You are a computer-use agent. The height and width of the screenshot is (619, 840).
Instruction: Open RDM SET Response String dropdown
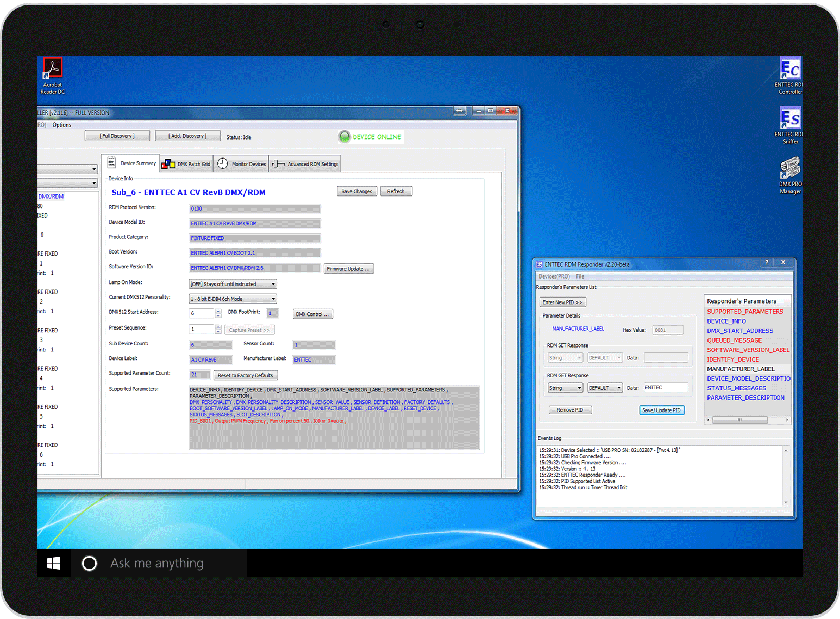point(565,358)
